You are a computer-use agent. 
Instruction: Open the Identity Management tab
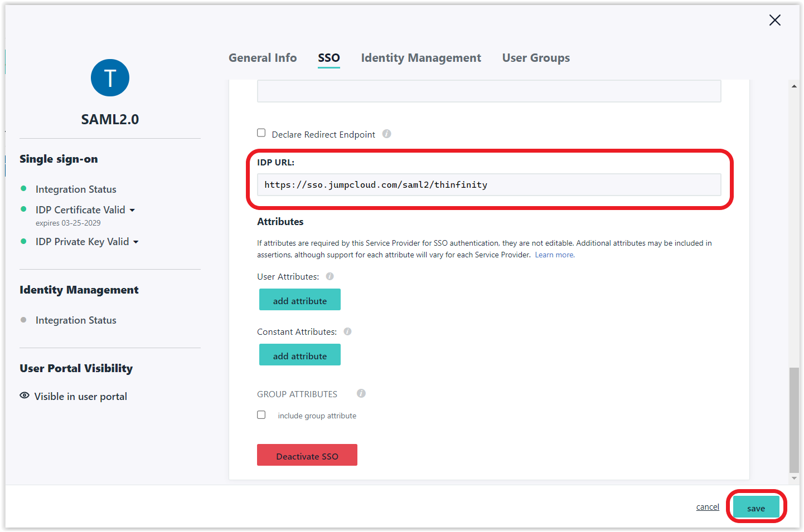[421, 58]
